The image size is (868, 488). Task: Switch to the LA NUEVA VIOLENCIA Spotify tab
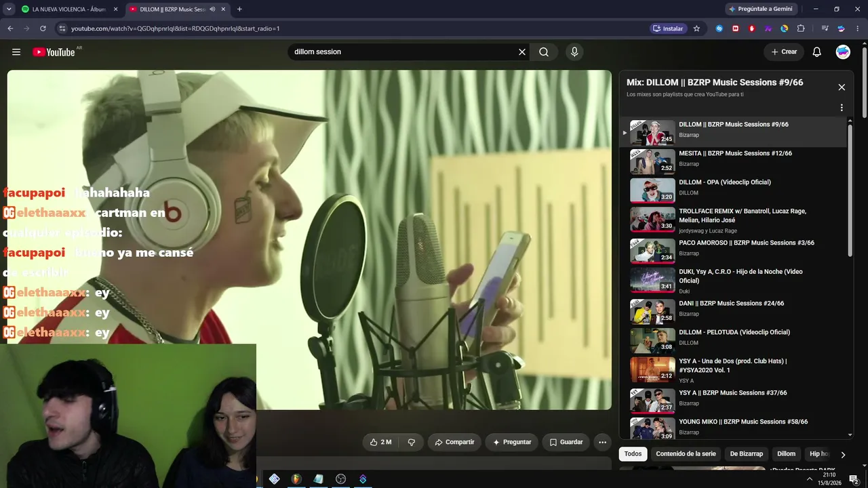(70, 9)
